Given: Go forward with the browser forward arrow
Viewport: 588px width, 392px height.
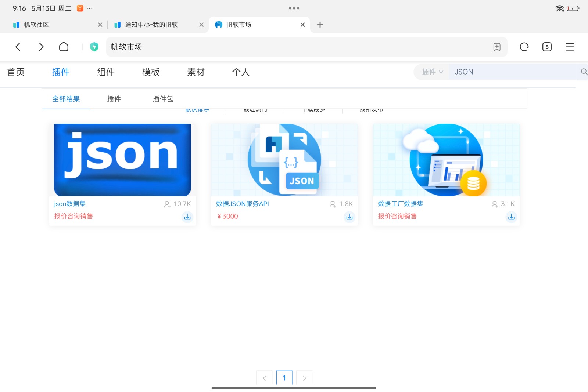Looking at the screenshot, I should [x=41, y=47].
